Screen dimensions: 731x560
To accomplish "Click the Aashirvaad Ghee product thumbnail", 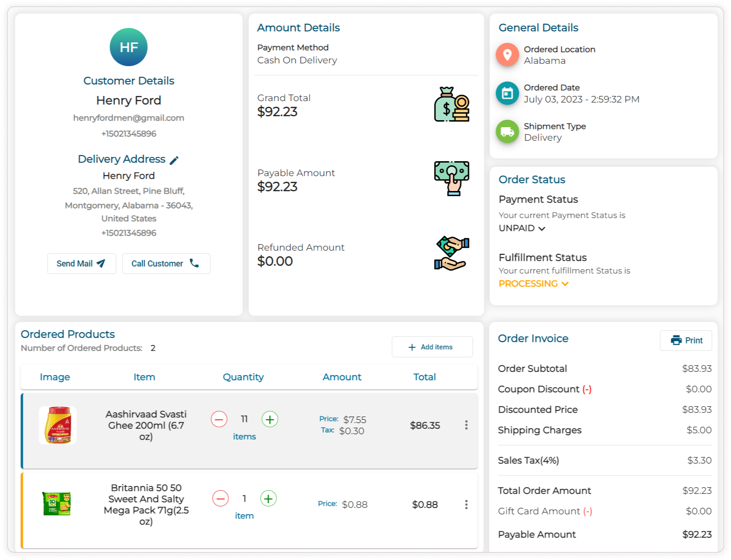I will point(57,425).
